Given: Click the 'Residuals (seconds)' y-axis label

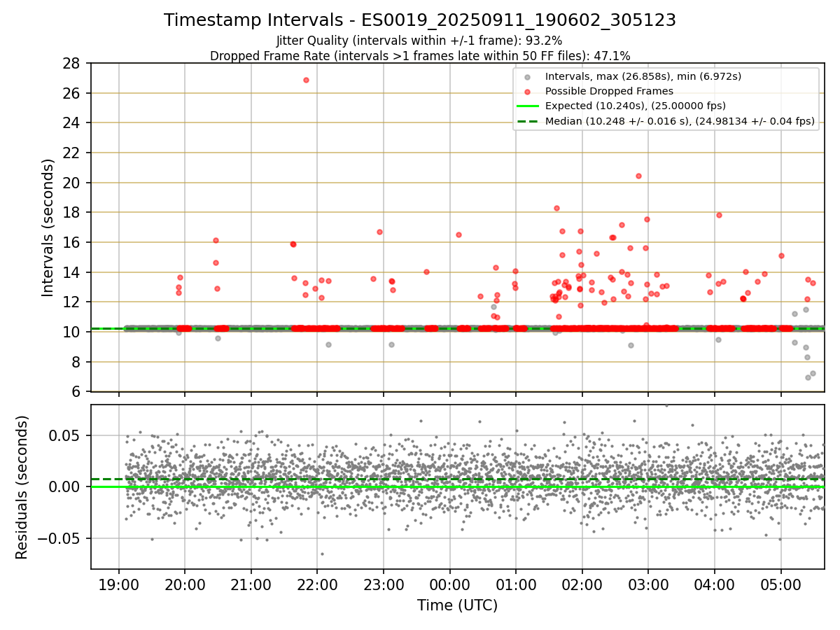Looking at the screenshot, I should 22,487.
